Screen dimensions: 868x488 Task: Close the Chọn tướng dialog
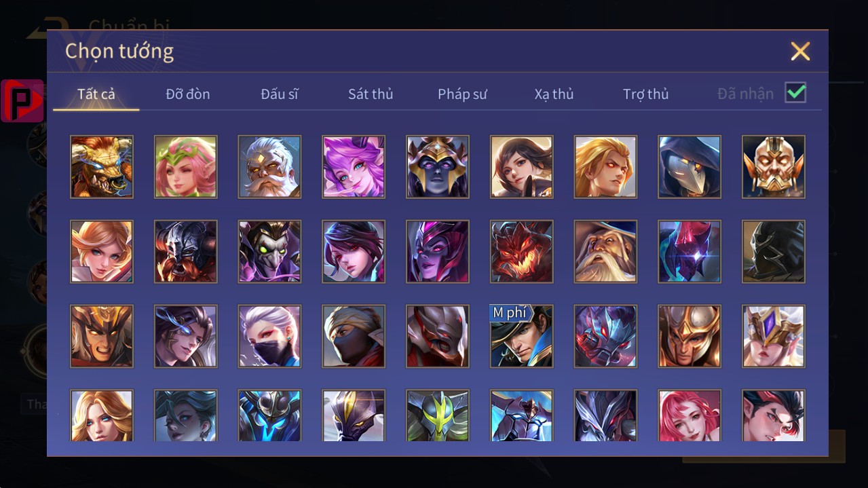tap(800, 51)
